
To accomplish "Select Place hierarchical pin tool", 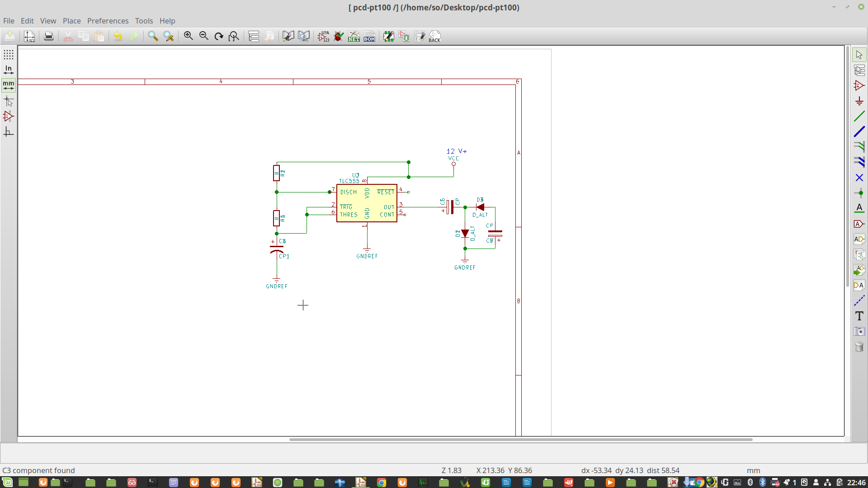I will 859,285.
